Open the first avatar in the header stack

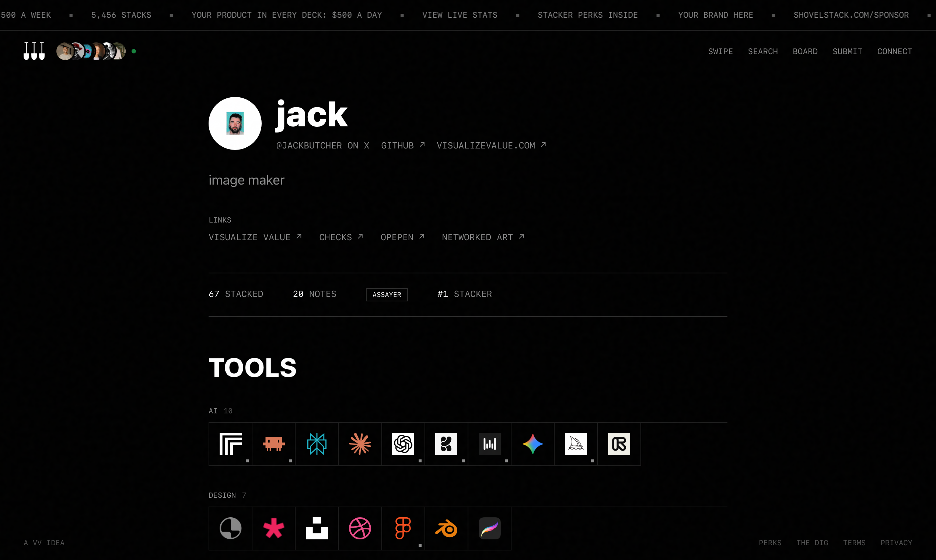coord(64,51)
